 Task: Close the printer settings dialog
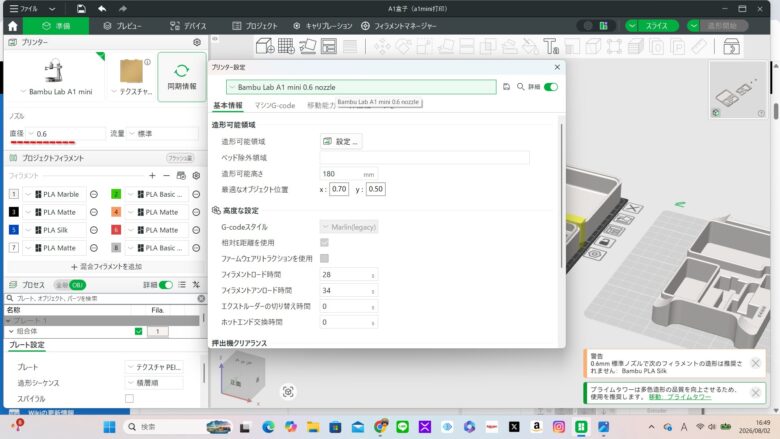pyautogui.click(x=557, y=67)
